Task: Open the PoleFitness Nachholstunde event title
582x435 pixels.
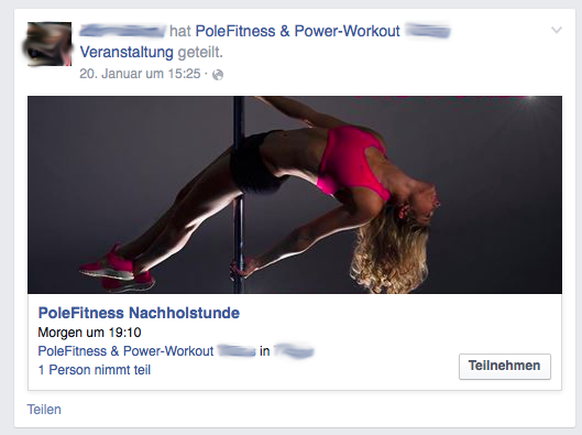Action: coord(139,313)
